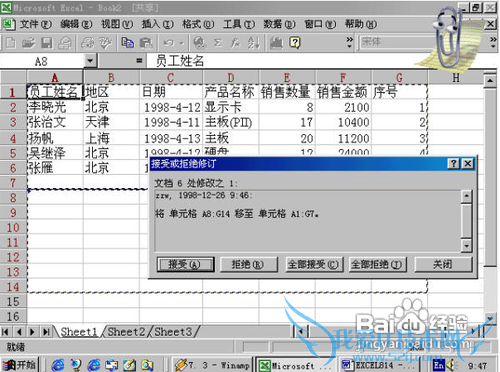This screenshot has width=500, height=372.
Task: Click the Name Box showing A8
Action: (x=42, y=61)
